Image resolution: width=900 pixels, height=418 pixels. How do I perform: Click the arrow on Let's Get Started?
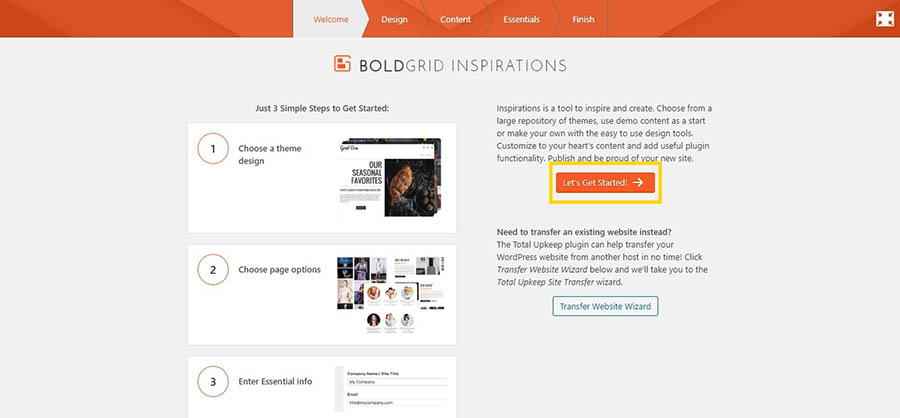pyautogui.click(x=638, y=183)
